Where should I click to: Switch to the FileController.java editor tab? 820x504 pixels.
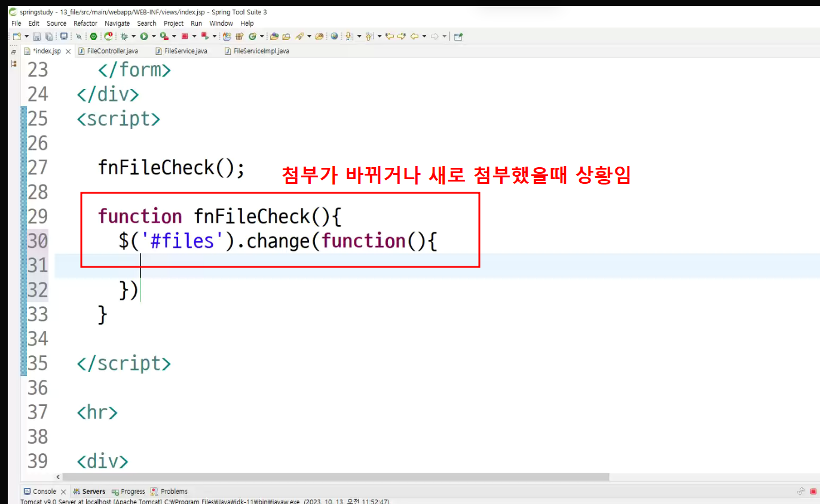[108, 51]
